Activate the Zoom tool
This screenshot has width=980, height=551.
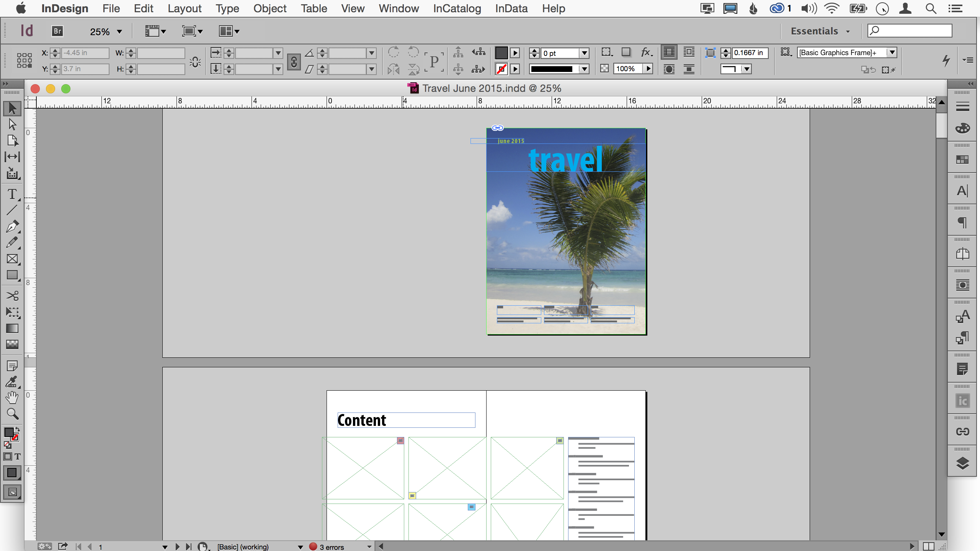click(12, 414)
